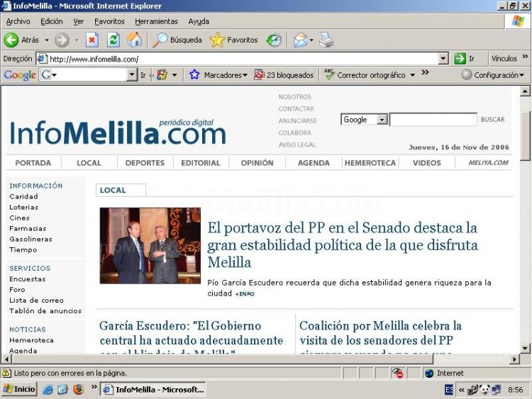Open the Home page icon
This screenshot has height=399, width=532.
[134, 40]
